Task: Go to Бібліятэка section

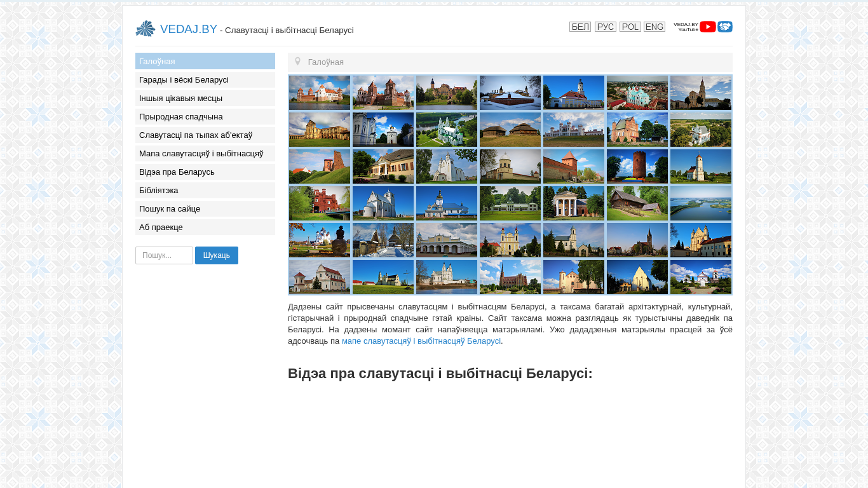Action: (205, 190)
